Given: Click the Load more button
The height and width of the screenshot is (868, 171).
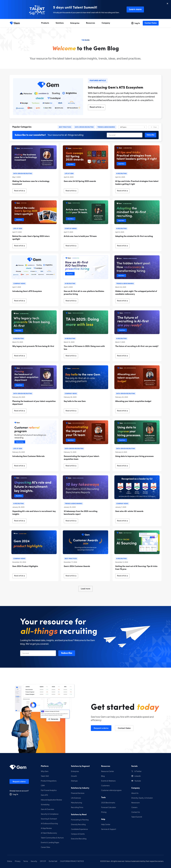Looking at the screenshot, I should click(x=85, y=589).
